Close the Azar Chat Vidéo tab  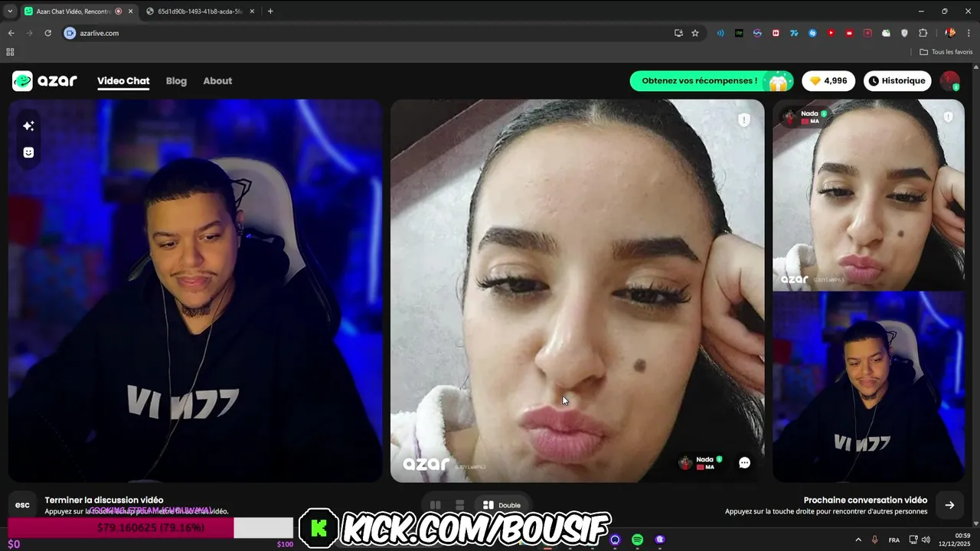pyautogui.click(x=130, y=11)
